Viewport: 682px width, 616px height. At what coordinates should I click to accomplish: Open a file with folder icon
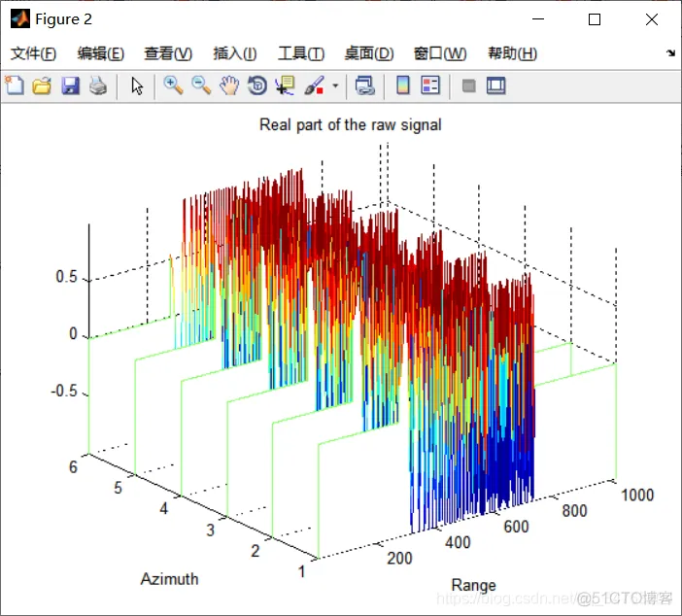42,86
